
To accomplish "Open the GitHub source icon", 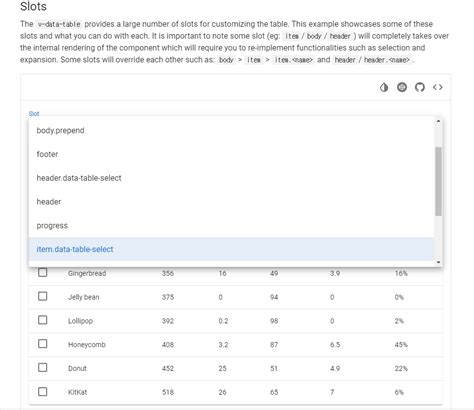I will pyautogui.click(x=420, y=87).
